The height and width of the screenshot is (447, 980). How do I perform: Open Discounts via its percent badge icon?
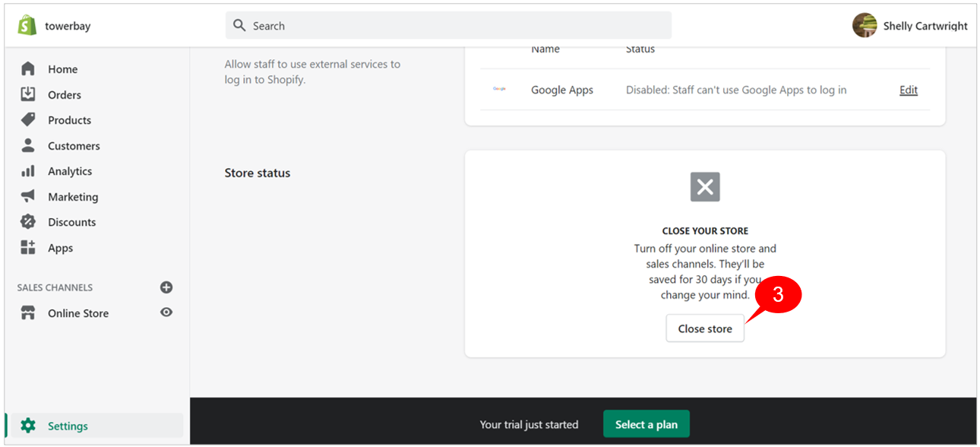28,222
